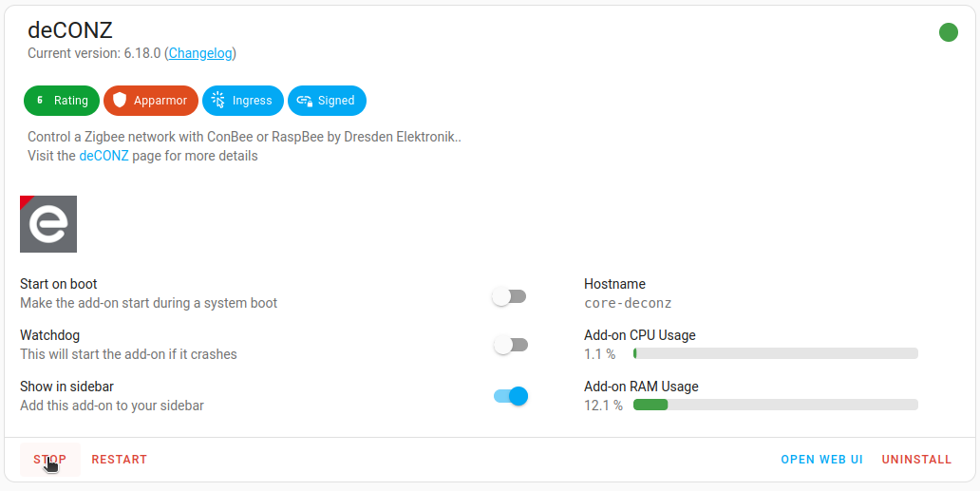Stop the deCONZ add-on
980x491 pixels.
pos(50,460)
